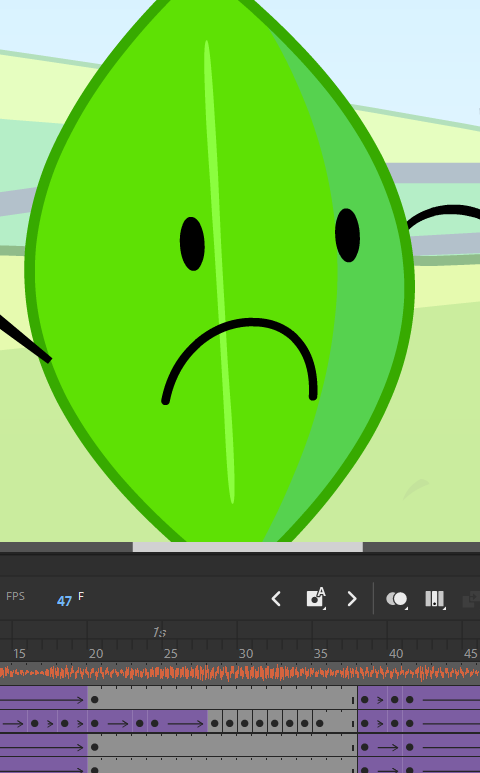This screenshot has width=480, height=773.
Task: Select the keyframe at frame 20 in top layer
Action: click(x=95, y=700)
